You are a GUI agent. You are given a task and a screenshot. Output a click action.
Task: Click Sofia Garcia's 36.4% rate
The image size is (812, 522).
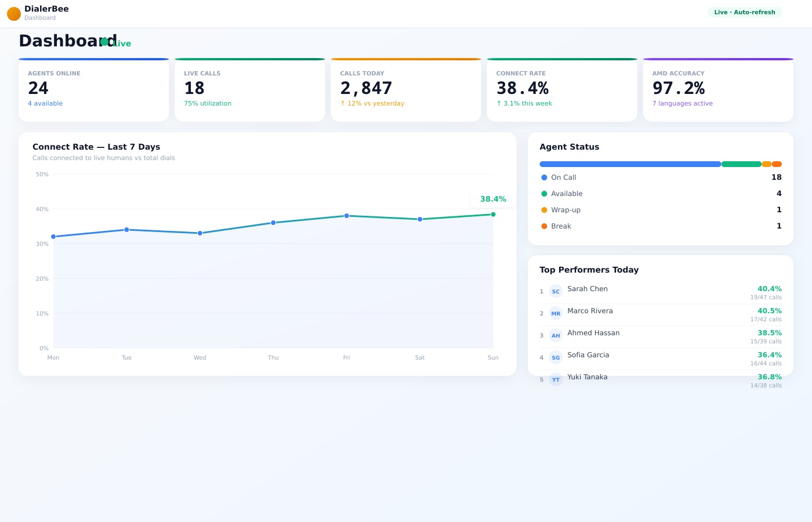pyautogui.click(x=770, y=355)
